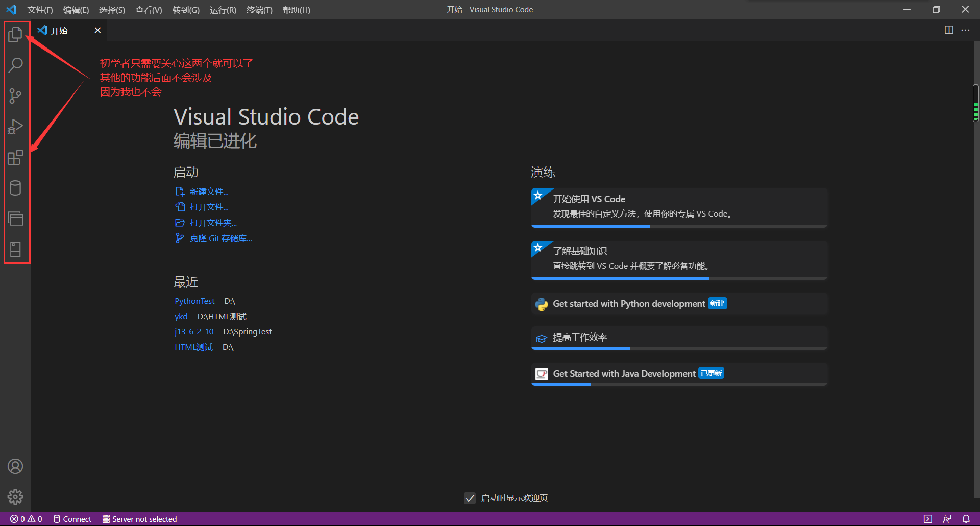The width and height of the screenshot is (980, 526).
Task: Close the 开始 tab
Action: (97, 30)
